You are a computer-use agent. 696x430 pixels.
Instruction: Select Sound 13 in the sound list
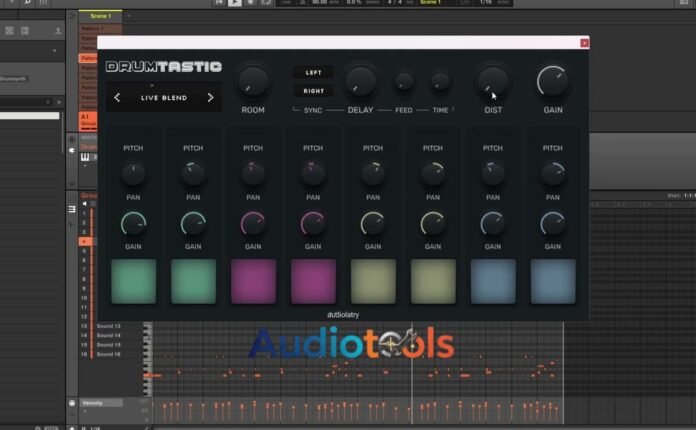tap(108, 326)
